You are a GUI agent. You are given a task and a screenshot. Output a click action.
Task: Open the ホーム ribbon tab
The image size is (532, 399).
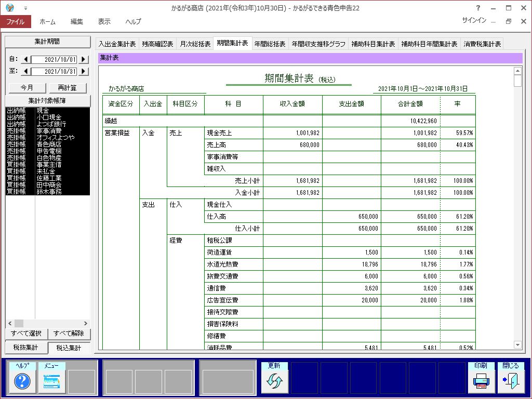click(47, 21)
